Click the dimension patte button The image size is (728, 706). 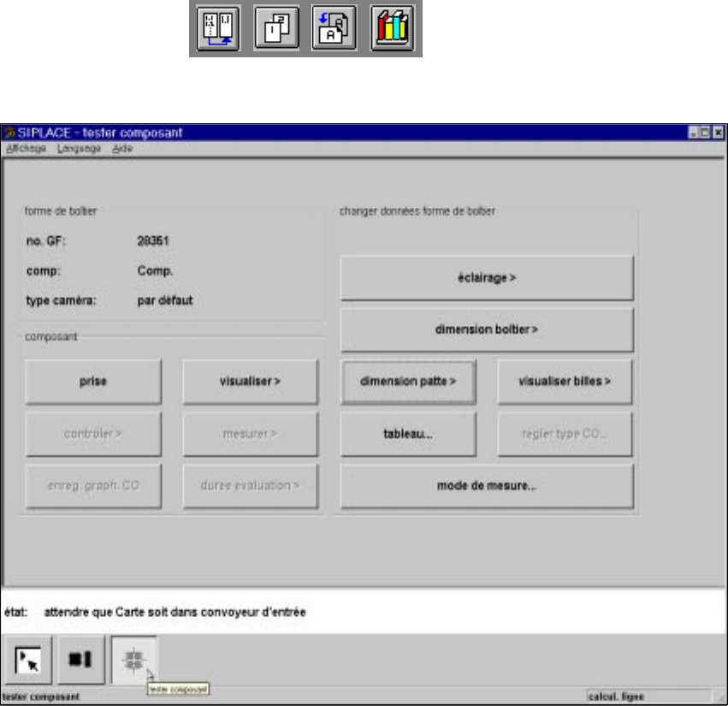click(x=408, y=382)
